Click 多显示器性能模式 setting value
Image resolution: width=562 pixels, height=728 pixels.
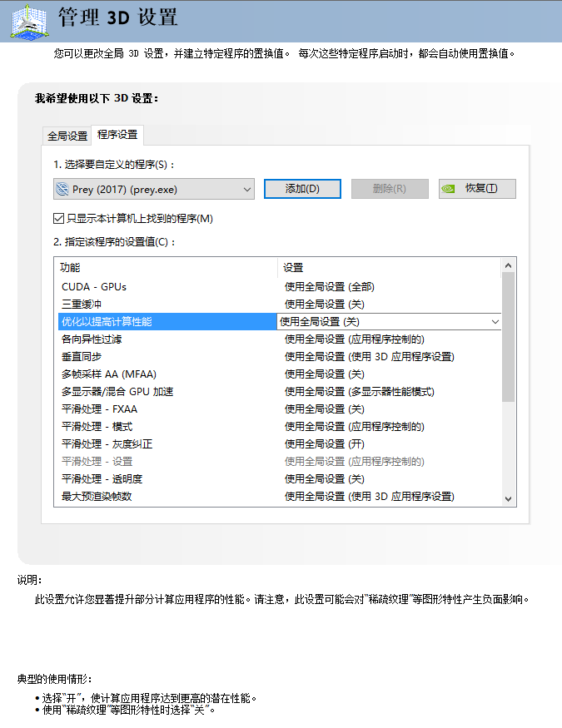click(x=359, y=392)
